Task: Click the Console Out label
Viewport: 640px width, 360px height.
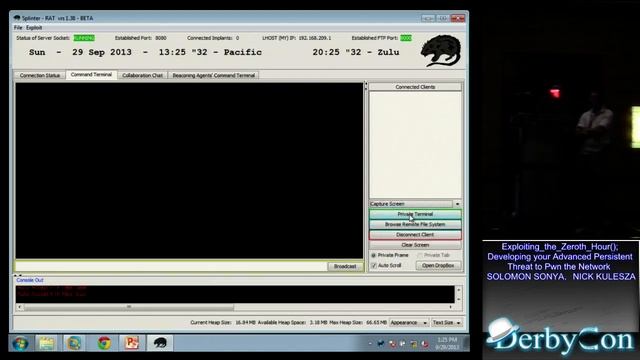Action: point(30,280)
